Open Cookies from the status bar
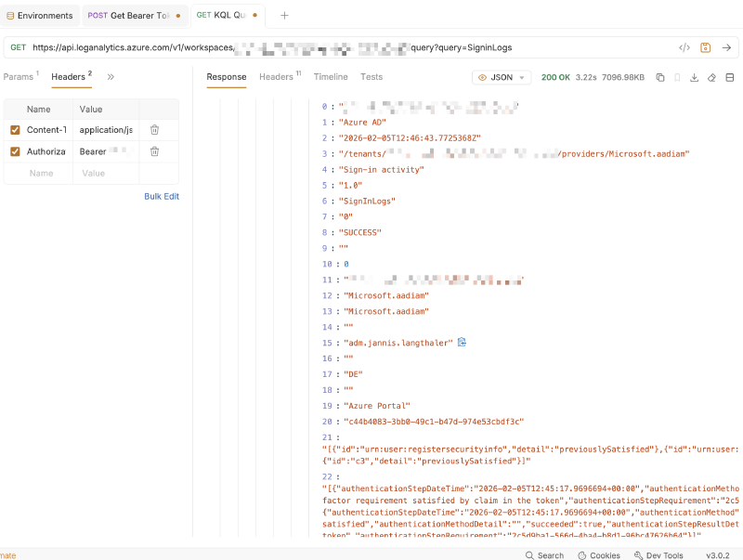Image resolution: width=743 pixels, height=560 pixels. click(598, 555)
